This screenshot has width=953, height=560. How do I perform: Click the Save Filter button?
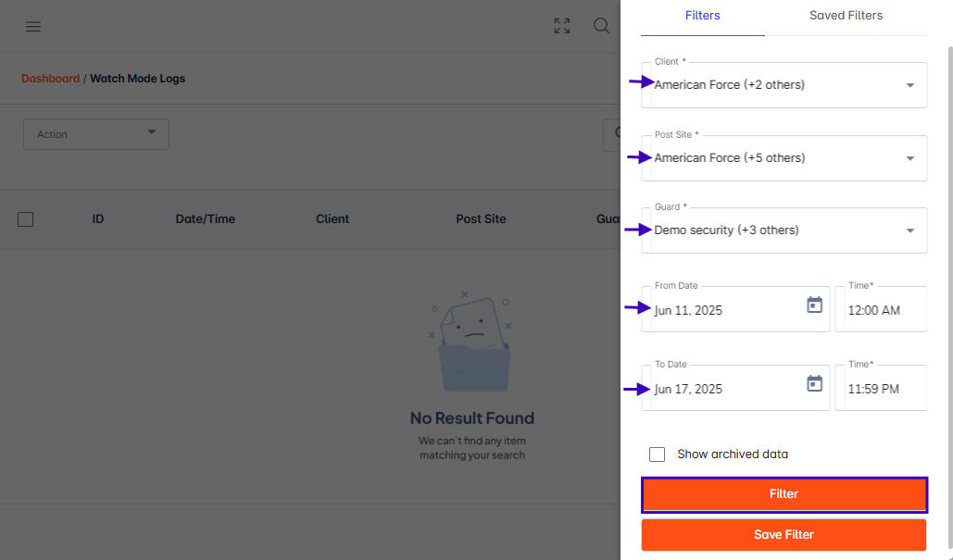click(784, 534)
